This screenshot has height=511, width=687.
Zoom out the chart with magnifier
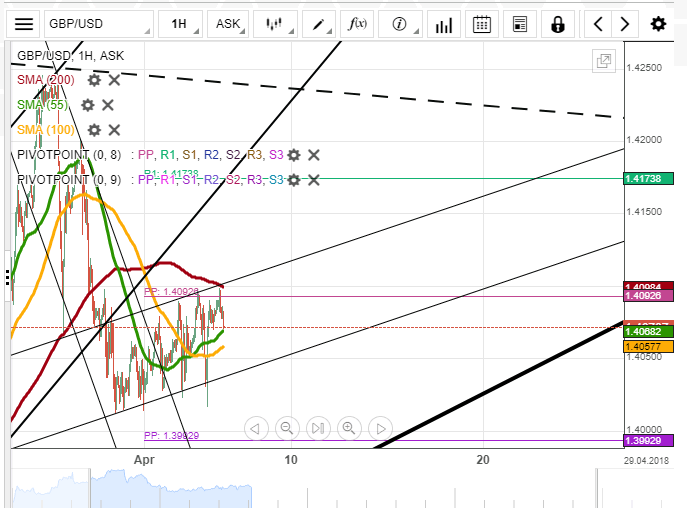coord(287,428)
